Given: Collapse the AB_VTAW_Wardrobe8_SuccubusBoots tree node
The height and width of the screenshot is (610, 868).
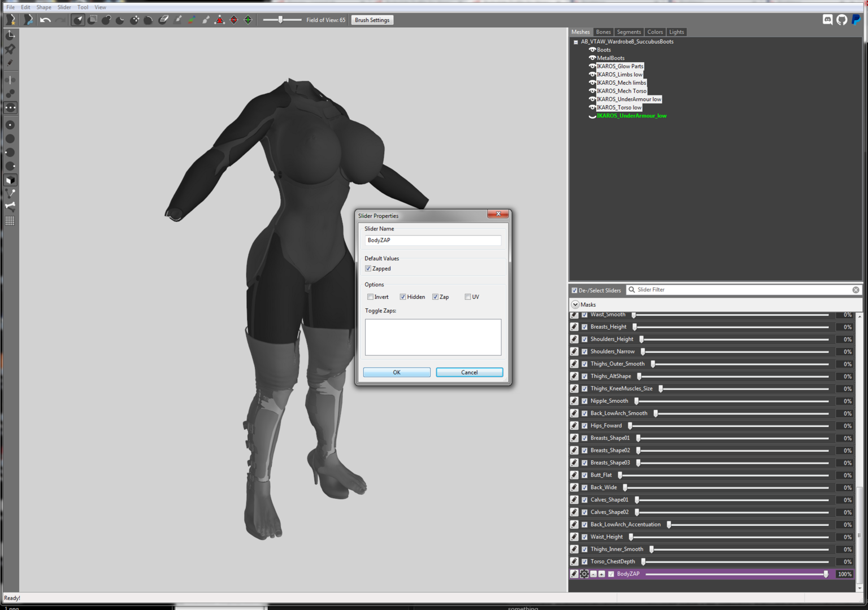Looking at the screenshot, I should [x=576, y=42].
